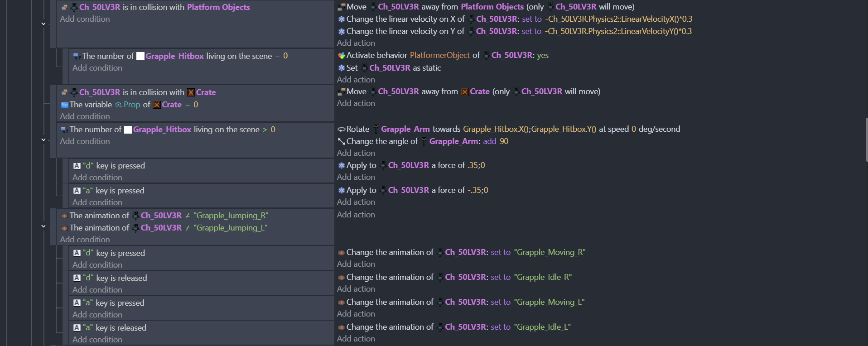Click the physics icon beside Set as static
Image resolution: width=868 pixels, height=346 pixels.
tap(342, 68)
